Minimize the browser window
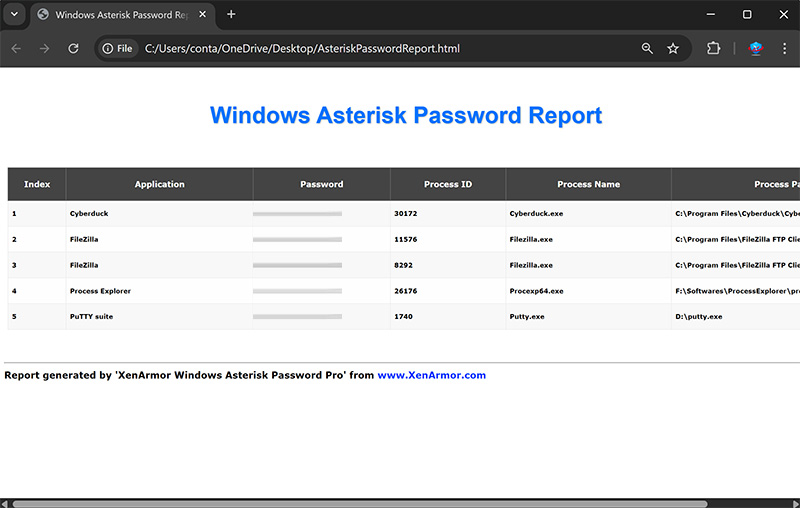The width and height of the screenshot is (800, 508). (x=710, y=14)
